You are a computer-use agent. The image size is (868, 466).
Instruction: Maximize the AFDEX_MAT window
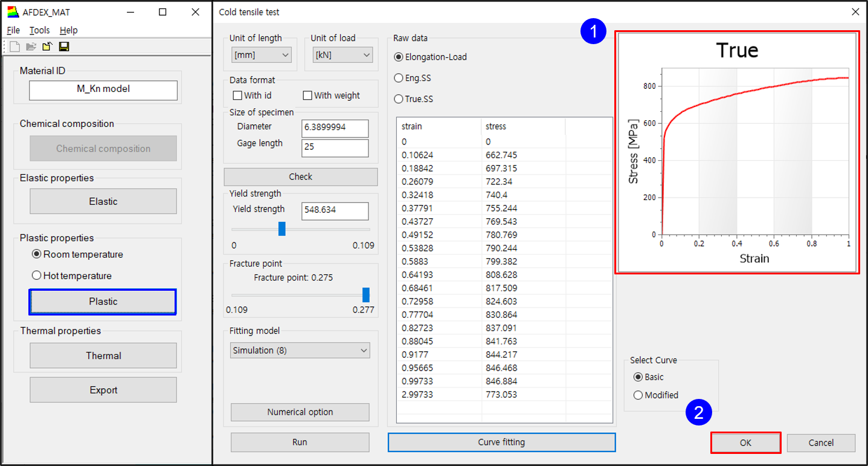(x=162, y=12)
